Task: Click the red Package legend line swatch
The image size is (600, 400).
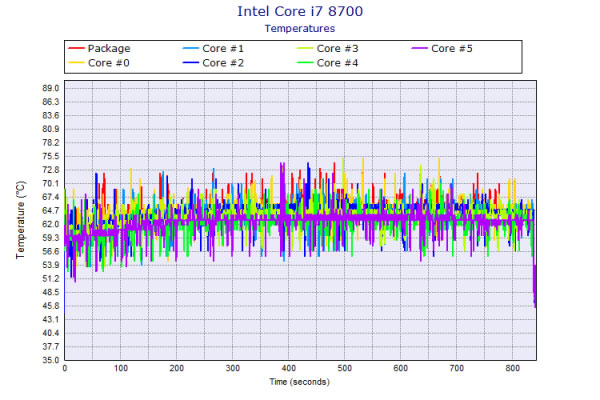Action: pos(76,48)
